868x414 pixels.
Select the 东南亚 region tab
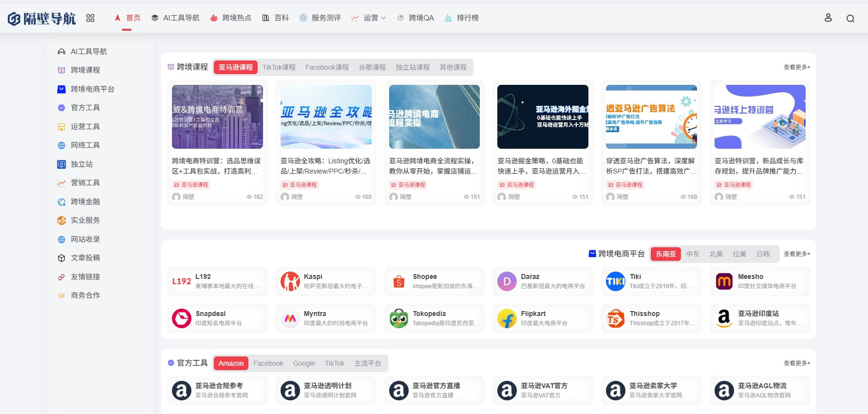[666, 254]
